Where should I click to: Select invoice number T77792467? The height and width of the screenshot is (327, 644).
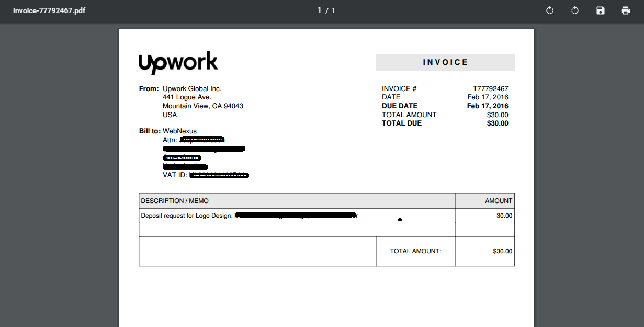click(x=491, y=89)
